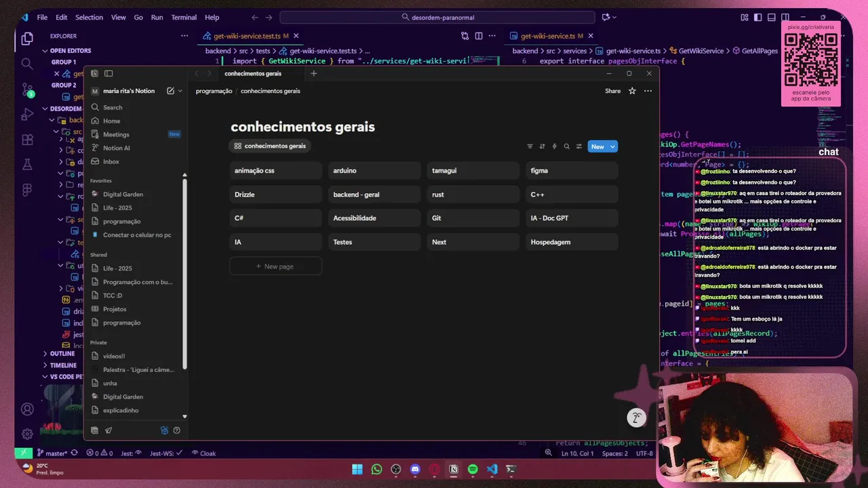Search within Notion database view
The height and width of the screenshot is (488, 868).
(566, 146)
